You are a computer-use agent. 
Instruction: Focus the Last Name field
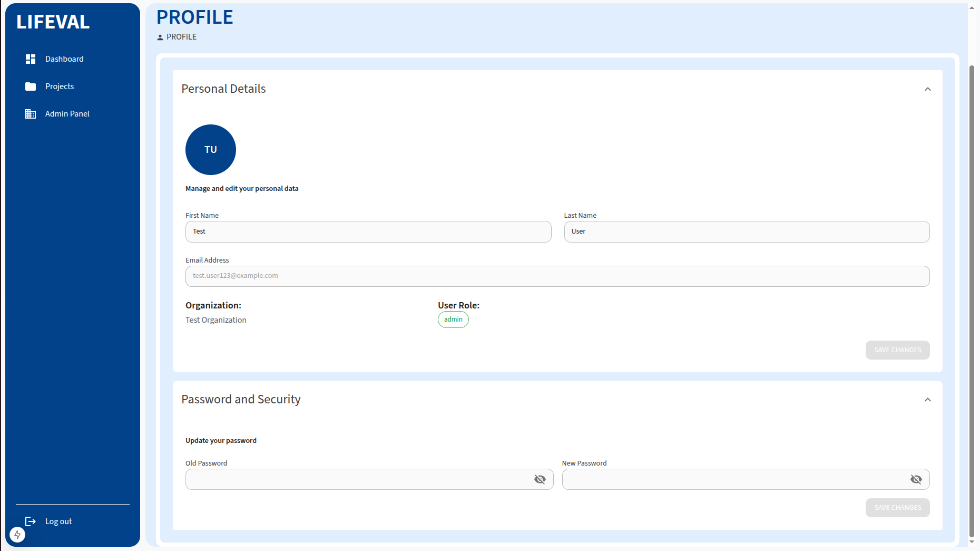tap(747, 232)
